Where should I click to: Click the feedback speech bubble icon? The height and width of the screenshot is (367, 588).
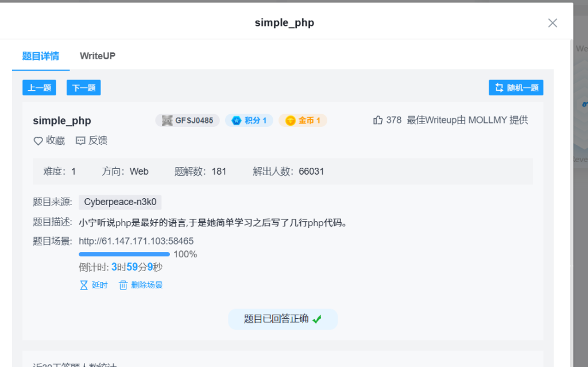[x=80, y=141]
